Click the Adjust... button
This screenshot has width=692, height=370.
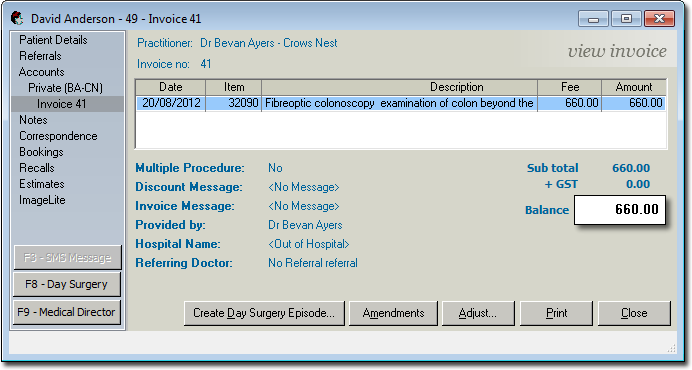pos(478,313)
